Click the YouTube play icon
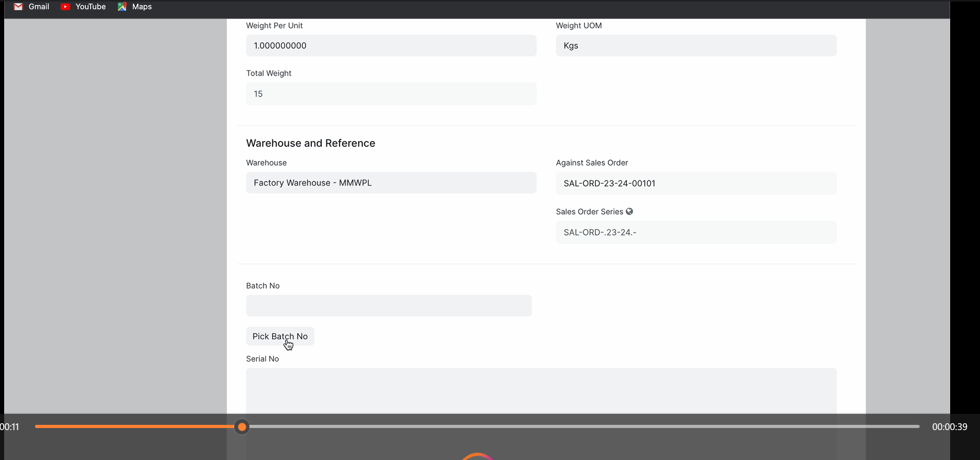Viewport: 980px width, 460px height. [x=66, y=7]
